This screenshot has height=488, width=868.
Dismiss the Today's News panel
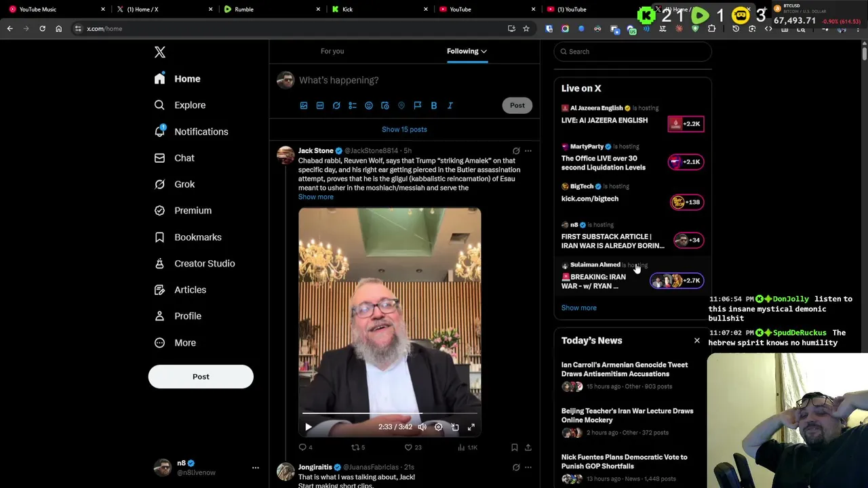click(x=697, y=340)
